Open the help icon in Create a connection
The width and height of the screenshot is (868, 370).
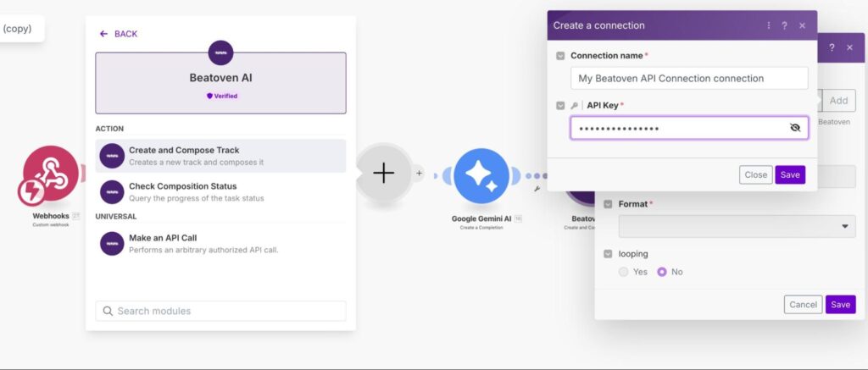(784, 25)
